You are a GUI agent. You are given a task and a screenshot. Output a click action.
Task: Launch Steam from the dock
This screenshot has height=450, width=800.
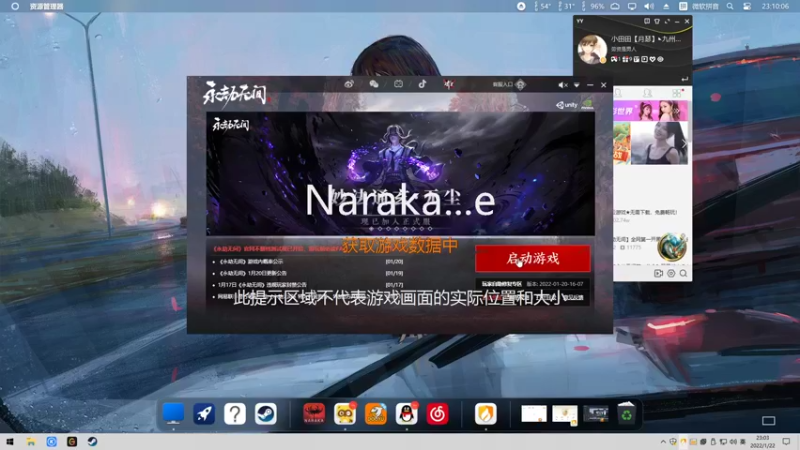266,413
